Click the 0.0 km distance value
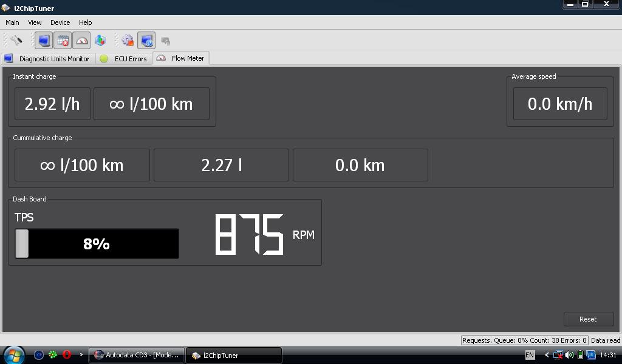This screenshot has width=622, height=364. (360, 165)
